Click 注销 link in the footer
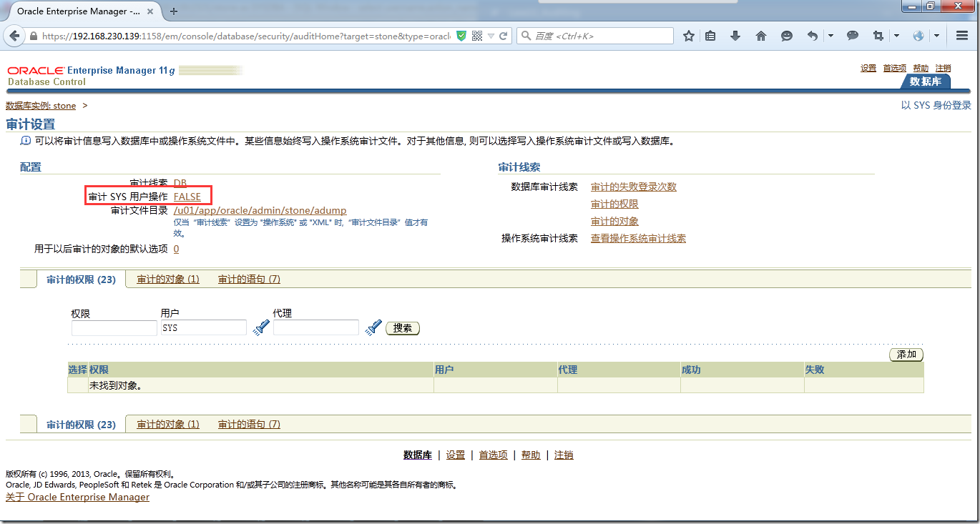This screenshot has width=980, height=524. 564,455
